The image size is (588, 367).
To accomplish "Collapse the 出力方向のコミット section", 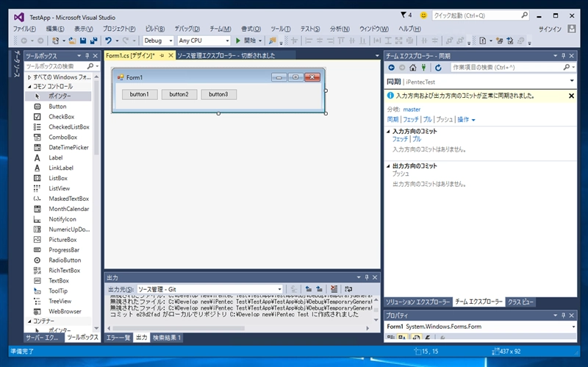I will [388, 166].
